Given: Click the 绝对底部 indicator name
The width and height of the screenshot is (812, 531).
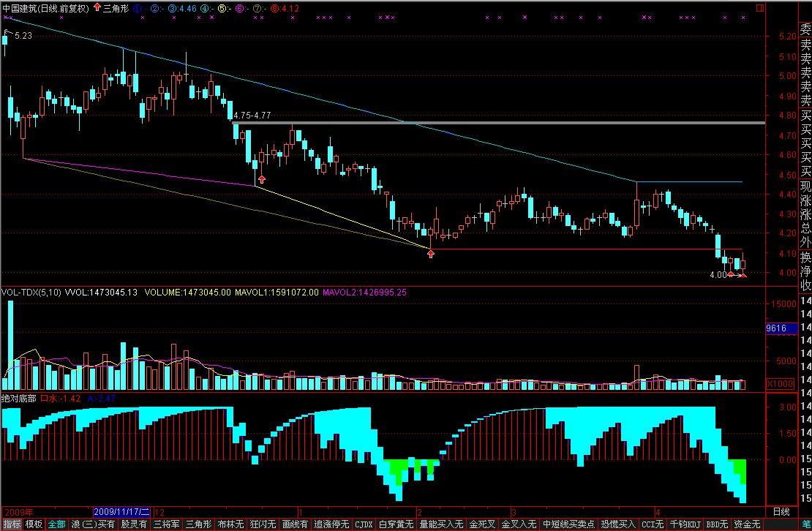Looking at the screenshot, I should (18, 399).
